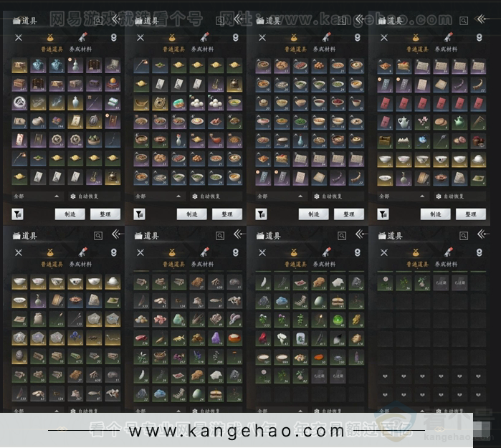The height and width of the screenshot is (448, 501).
Task: Select the brush category icon in the third bottom panel
Action: pos(326,252)
